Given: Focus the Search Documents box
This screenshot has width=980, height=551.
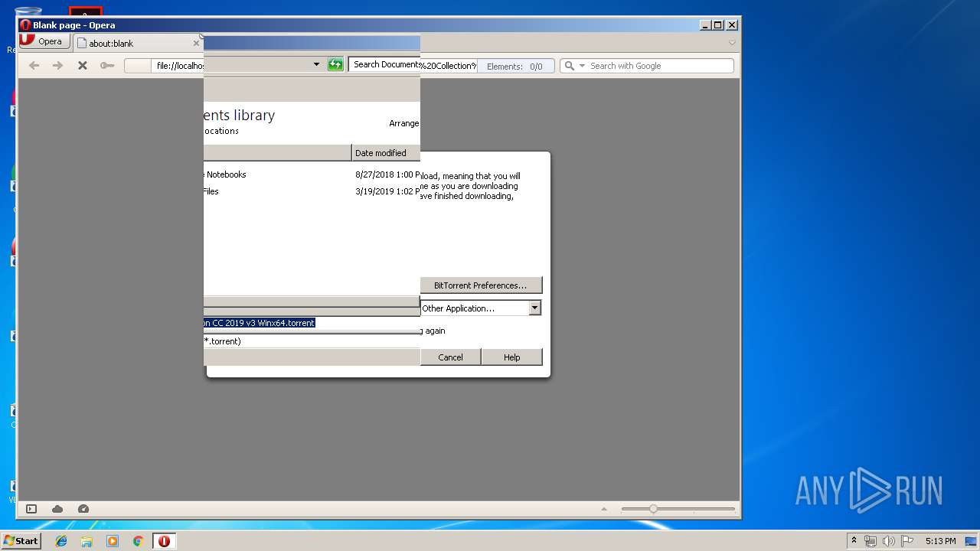Looking at the screenshot, I should [384, 64].
